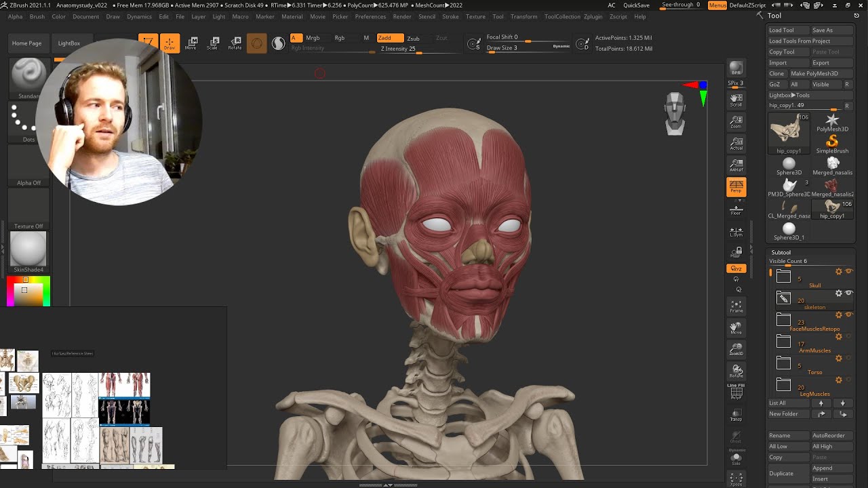The width and height of the screenshot is (868, 488).
Task: Expand the Lightbox Tools section
Action: pos(789,95)
